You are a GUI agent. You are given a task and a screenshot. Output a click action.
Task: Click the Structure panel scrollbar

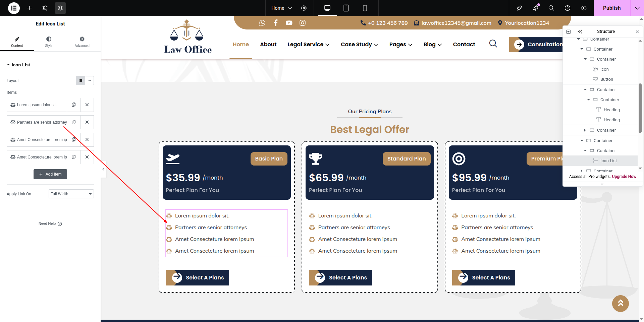click(640, 108)
